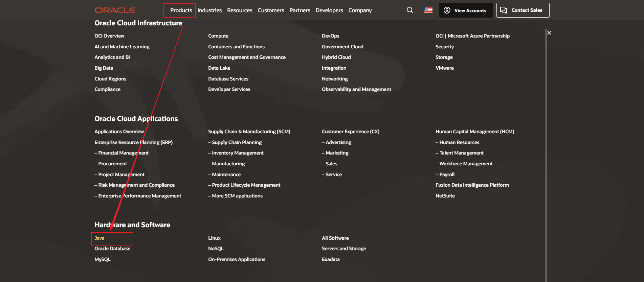
Task: Select the Marketing link
Action: 335,153
